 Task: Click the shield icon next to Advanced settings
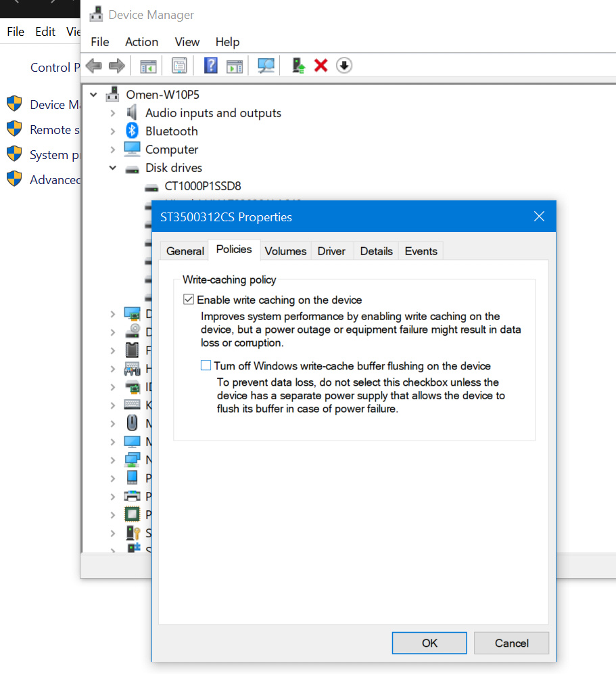(14, 179)
